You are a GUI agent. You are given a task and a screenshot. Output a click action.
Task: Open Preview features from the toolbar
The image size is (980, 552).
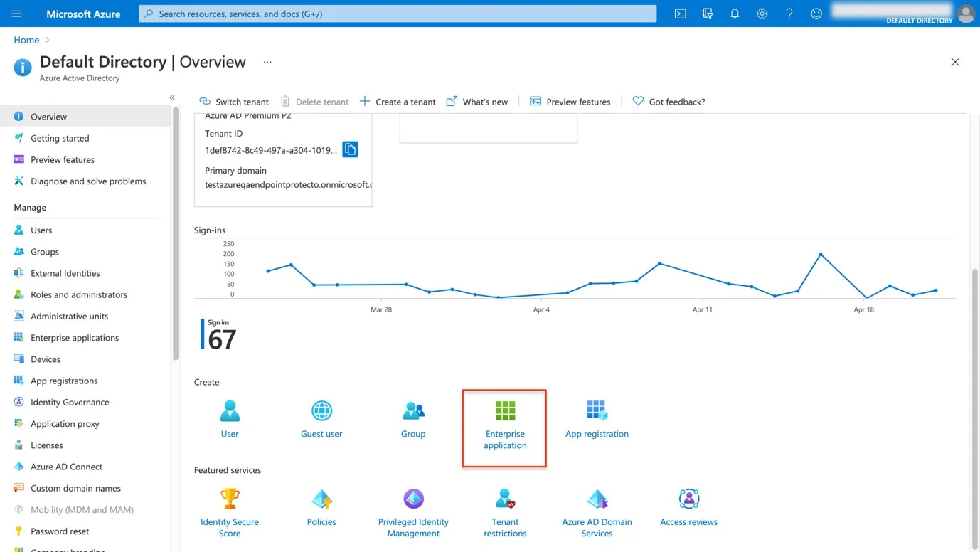point(570,102)
